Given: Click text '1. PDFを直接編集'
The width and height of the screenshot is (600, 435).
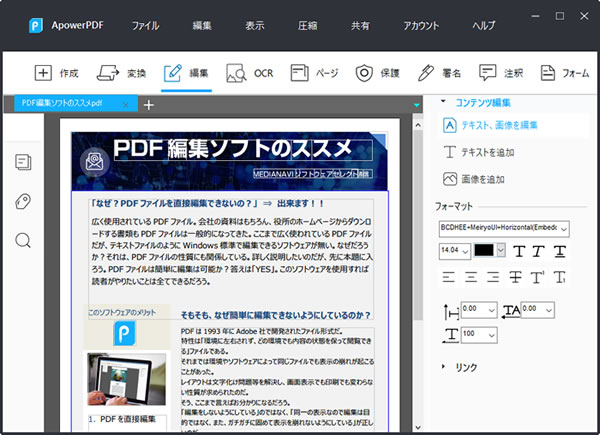Looking at the screenshot, I should coord(122,419).
